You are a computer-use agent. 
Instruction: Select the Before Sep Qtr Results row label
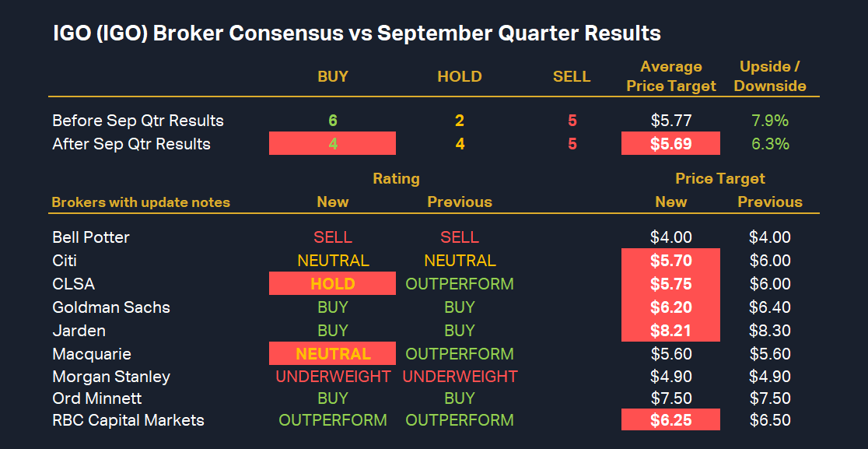(138, 121)
